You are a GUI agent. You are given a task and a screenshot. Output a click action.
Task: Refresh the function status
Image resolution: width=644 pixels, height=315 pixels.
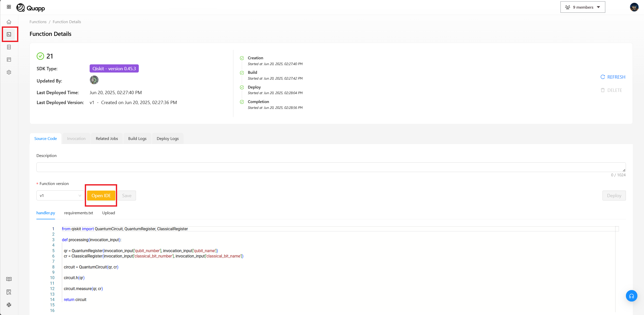click(613, 77)
